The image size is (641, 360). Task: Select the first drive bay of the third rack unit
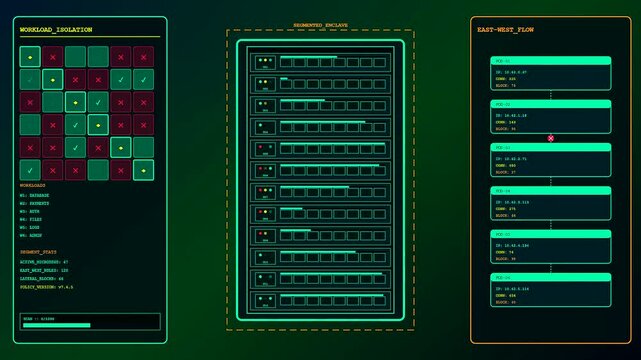coord(286,106)
